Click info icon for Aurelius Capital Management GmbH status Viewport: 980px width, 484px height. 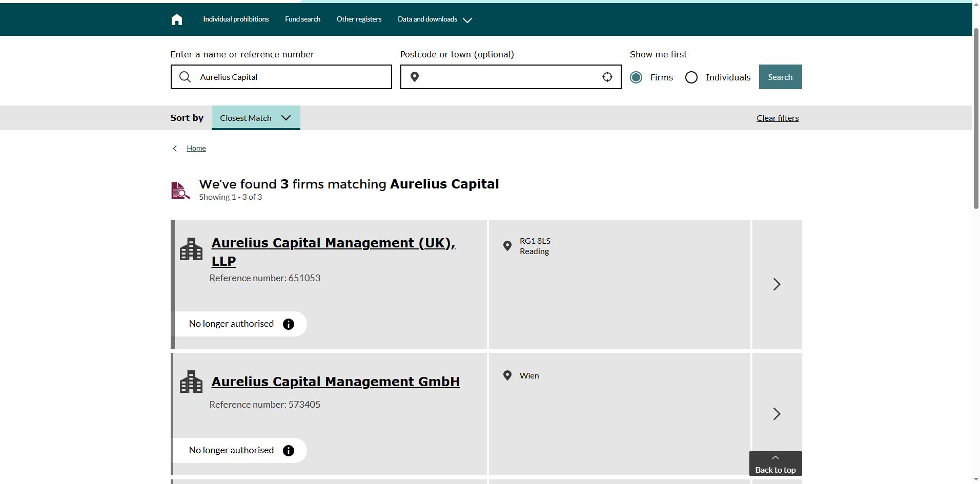click(x=289, y=451)
